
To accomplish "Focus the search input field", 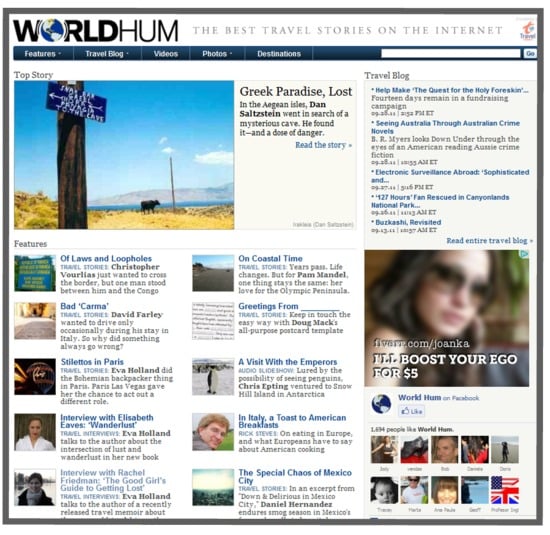I will [x=451, y=53].
